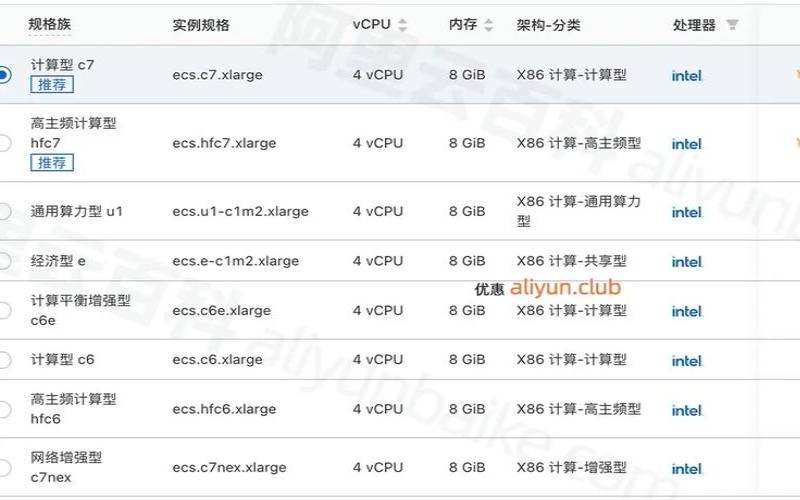Viewport: 800px width, 500px height.
Task: Click 4 vCPU in the ecs.c7.xlarge row
Action: 378,75
